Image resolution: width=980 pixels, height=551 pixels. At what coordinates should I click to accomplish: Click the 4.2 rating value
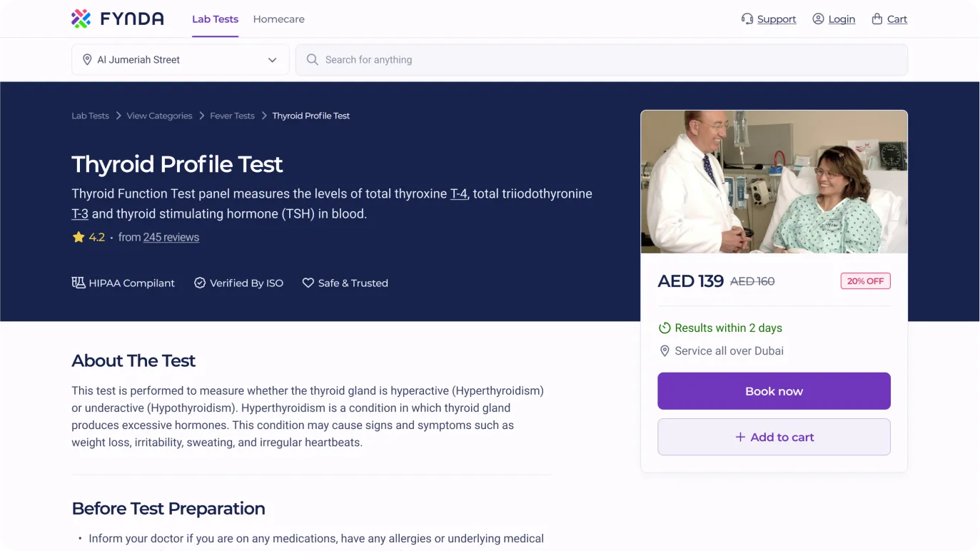pos(97,237)
